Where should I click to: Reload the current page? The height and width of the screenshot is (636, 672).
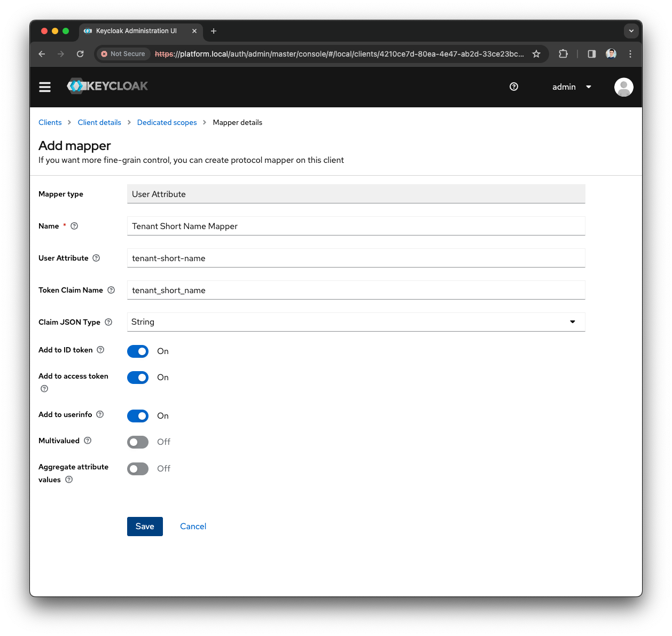[80, 54]
